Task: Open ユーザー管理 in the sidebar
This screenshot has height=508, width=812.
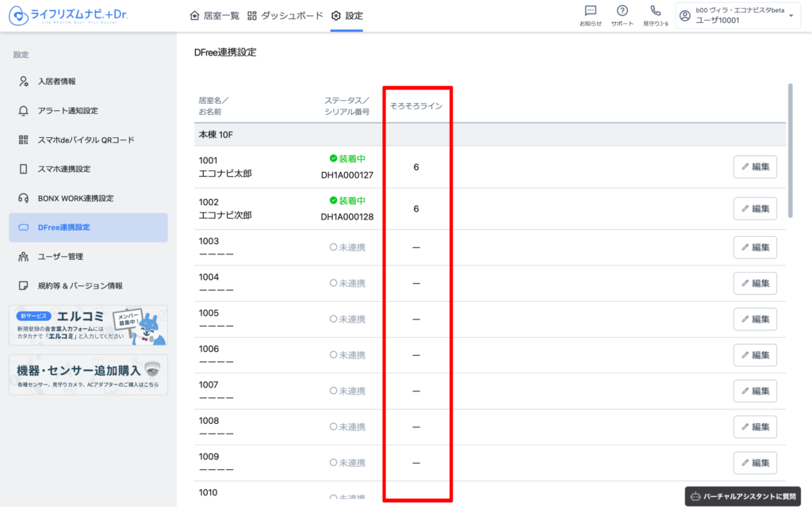Action: point(88,257)
